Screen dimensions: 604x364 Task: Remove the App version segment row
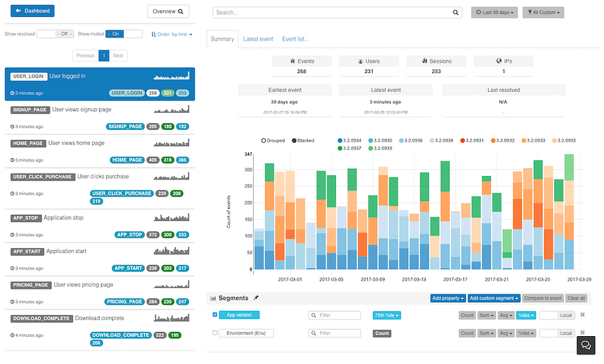[583, 315]
